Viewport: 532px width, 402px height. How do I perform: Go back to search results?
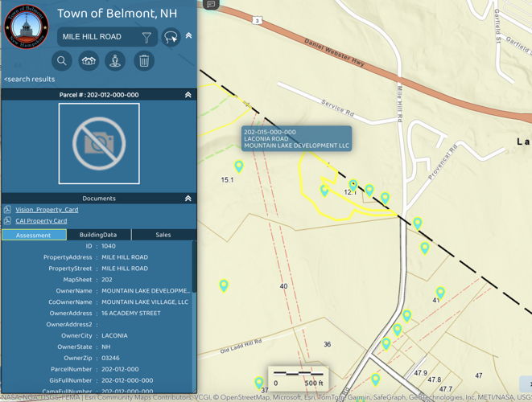coord(29,80)
